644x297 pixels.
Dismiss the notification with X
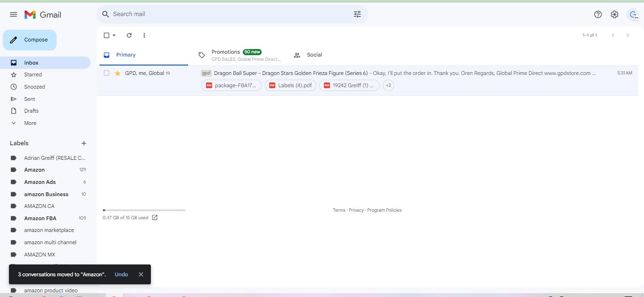(x=141, y=274)
